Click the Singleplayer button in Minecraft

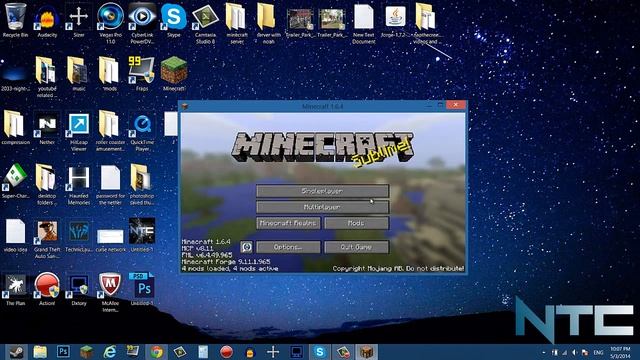pos(322,191)
